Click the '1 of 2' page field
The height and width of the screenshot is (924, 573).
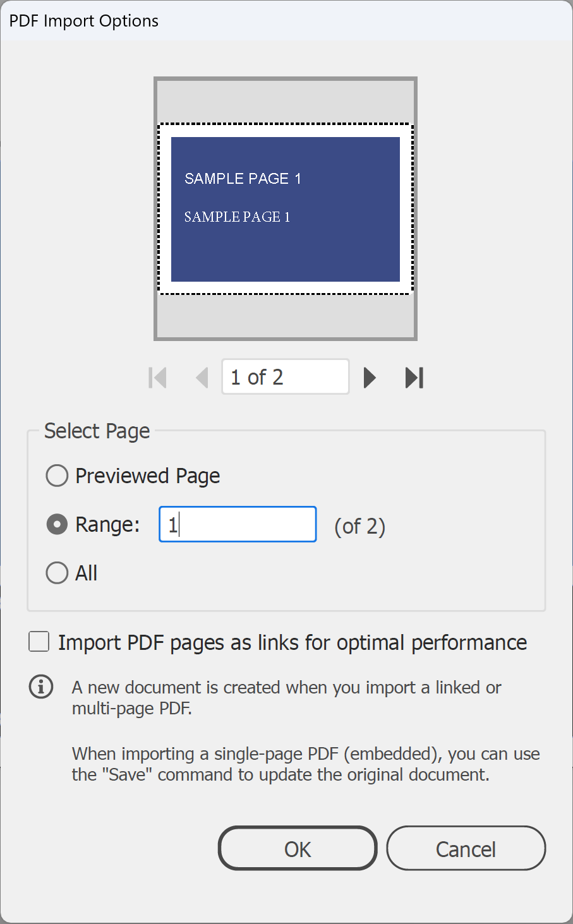[286, 377]
